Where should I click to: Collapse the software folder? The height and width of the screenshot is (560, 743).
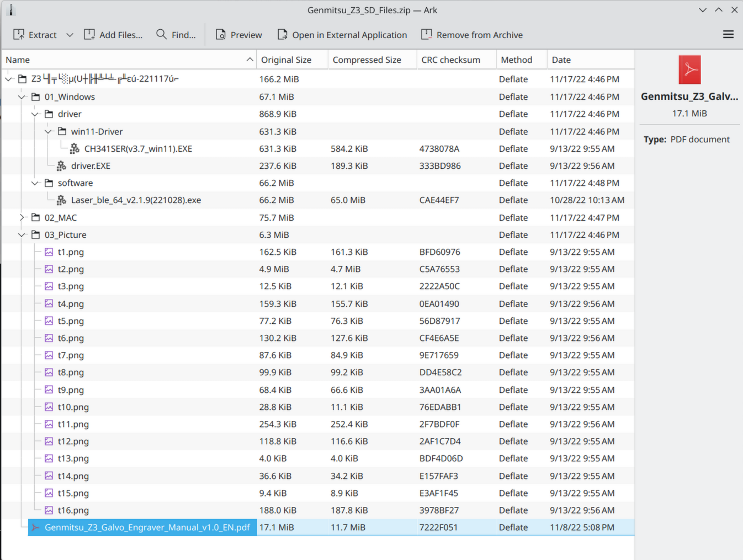coord(35,183)
